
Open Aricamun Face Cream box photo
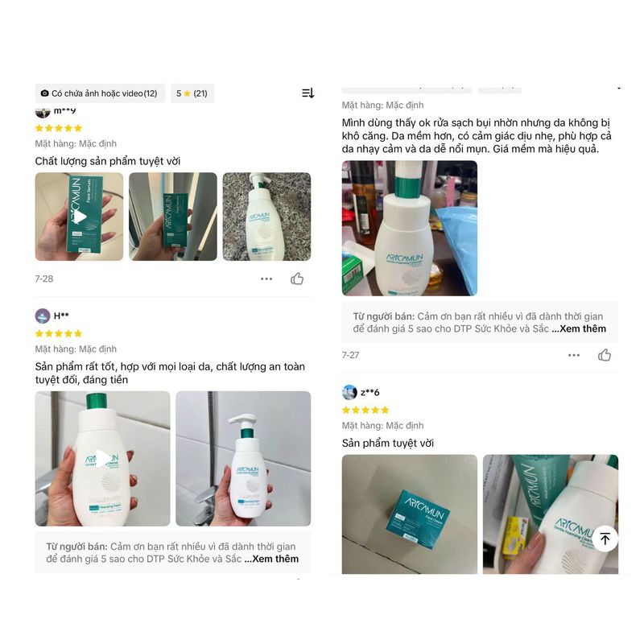pos(410,514)
